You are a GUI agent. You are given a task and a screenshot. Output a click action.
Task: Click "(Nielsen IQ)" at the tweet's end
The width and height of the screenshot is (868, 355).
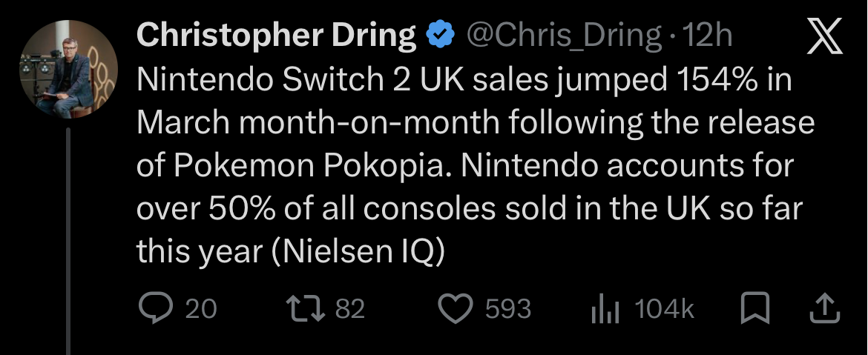click(358, 252)
